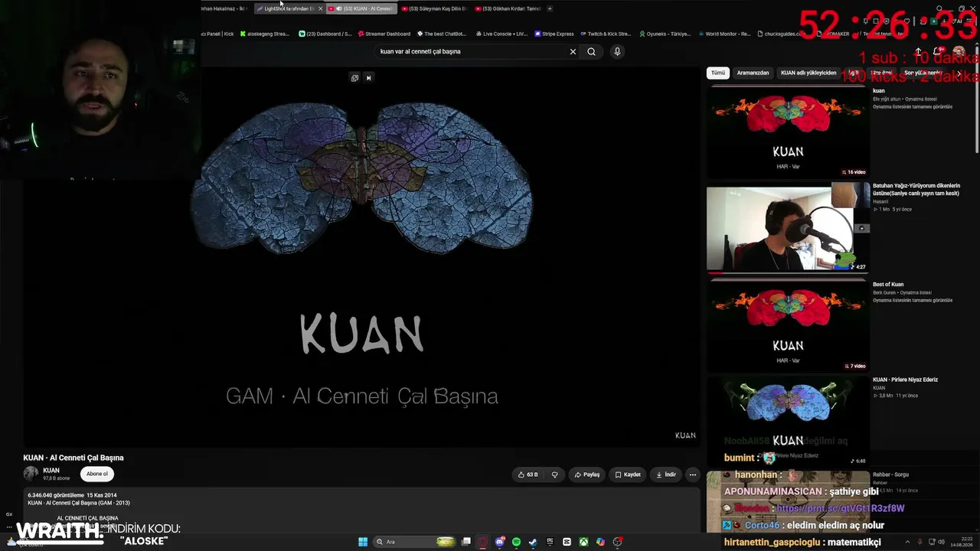Open Spotify from the taskbar
This screenshot has height=551, width=980.
pyautogui.click(x=517, y=542)
